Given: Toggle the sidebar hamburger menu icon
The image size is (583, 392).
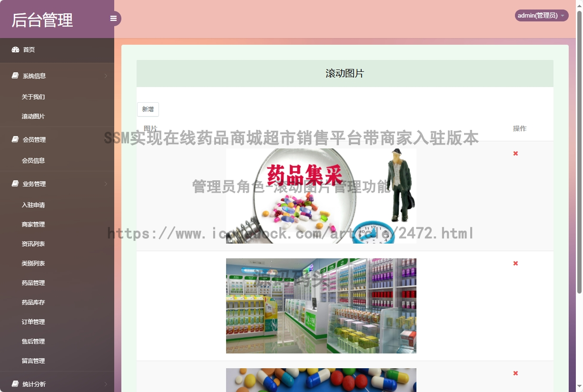Looking at the screenshot, I should click(x=113, y=19).
